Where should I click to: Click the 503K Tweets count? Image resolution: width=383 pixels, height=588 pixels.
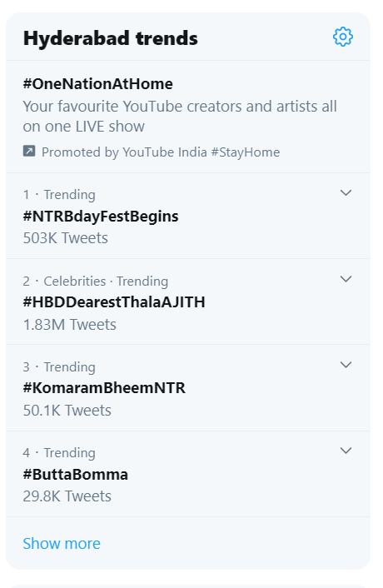65,238
